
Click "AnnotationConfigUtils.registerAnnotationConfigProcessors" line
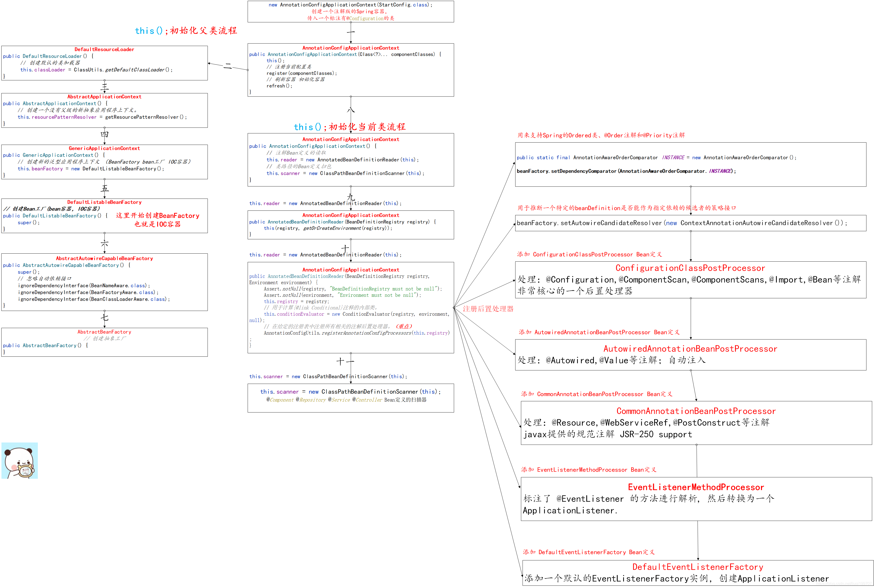coord(356,333)
